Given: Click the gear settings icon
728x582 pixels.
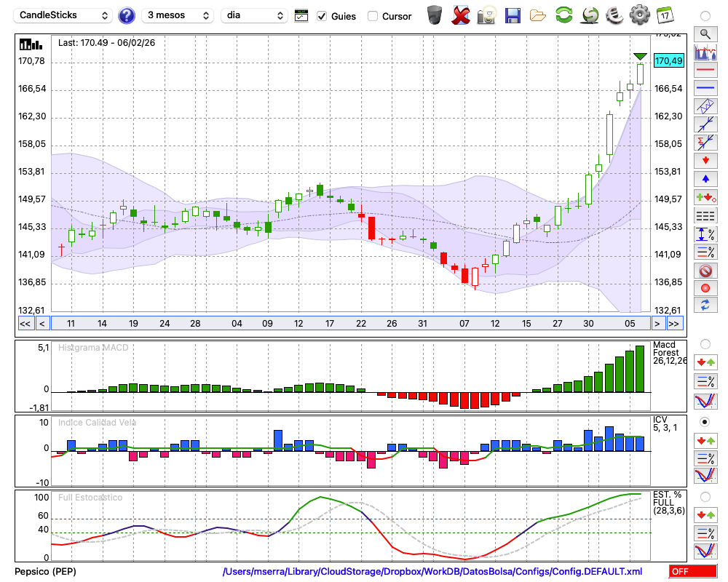Looking at the screenshot, I should point(639,15).
